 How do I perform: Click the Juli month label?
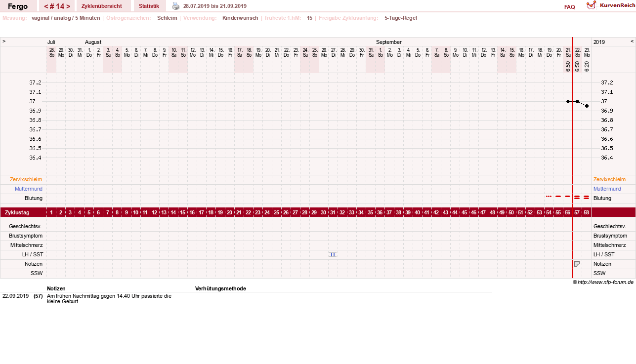[51, 42]
